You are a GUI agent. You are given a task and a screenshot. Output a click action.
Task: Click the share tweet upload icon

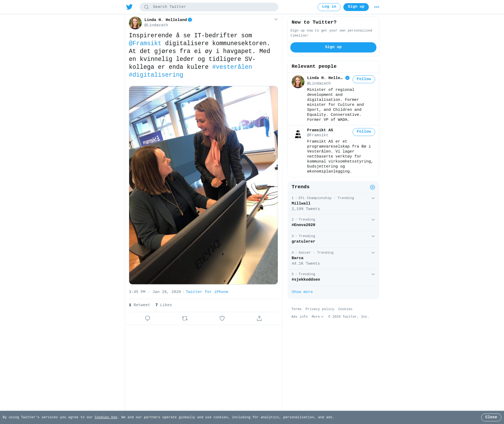coord(259,318)
